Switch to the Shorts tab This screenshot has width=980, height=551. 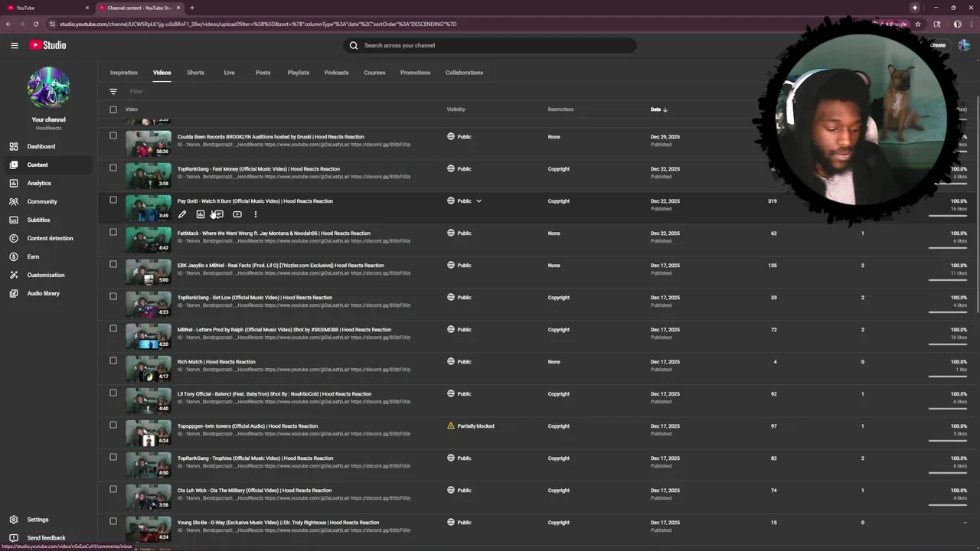195,73
